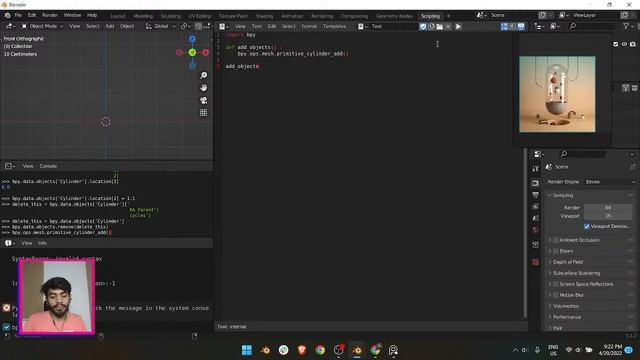Expand the Volumetrics panel
Screen dimensions: 640x360
coord(565,306)
